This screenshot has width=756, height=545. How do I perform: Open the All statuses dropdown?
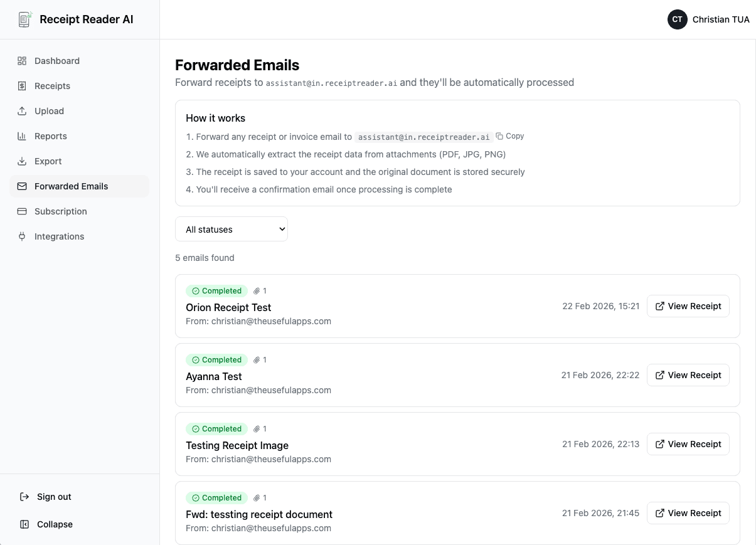tap(232, 229)
